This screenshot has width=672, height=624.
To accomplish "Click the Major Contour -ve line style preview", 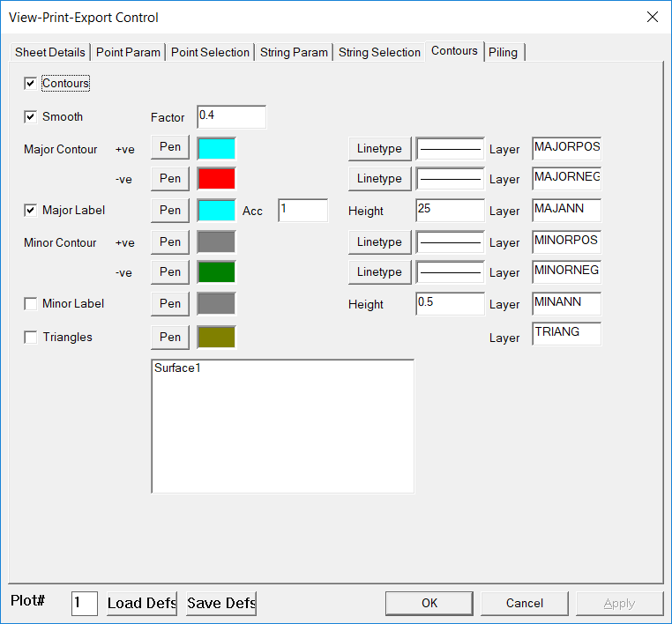I will [450, 179].
